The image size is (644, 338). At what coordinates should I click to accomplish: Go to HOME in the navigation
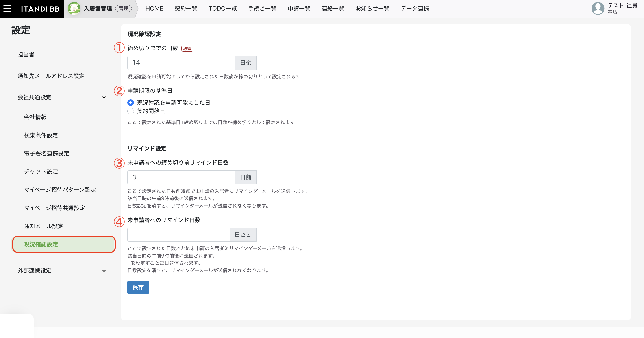(154, 9)
